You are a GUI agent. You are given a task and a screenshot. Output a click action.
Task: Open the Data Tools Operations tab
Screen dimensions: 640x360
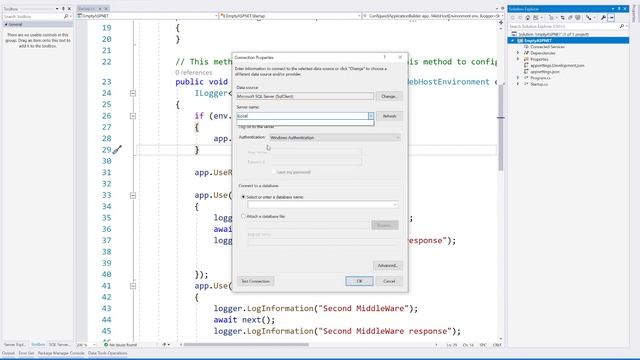107,353
